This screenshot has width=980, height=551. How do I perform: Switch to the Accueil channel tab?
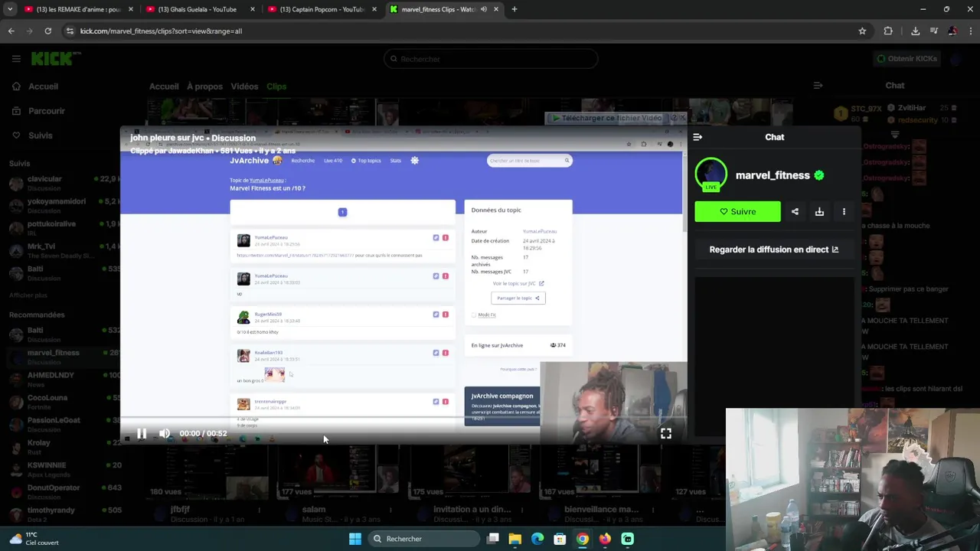tap(164, 86)
